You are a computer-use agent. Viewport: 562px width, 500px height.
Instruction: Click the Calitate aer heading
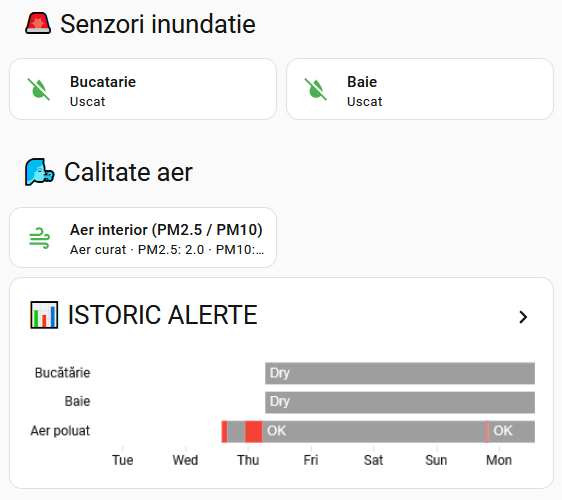pos(128,172)
